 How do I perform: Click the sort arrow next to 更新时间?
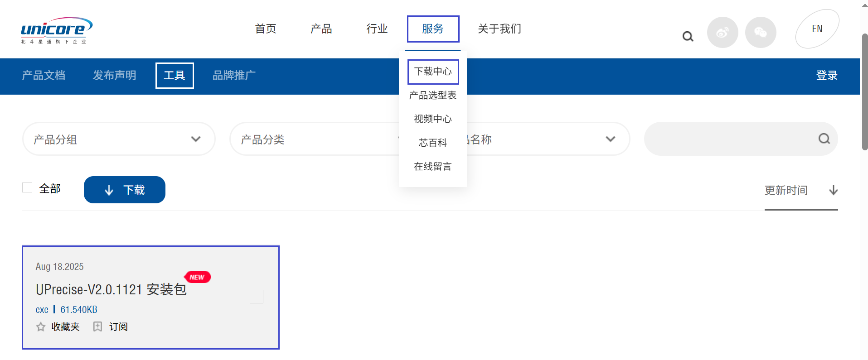pos(833,190)
